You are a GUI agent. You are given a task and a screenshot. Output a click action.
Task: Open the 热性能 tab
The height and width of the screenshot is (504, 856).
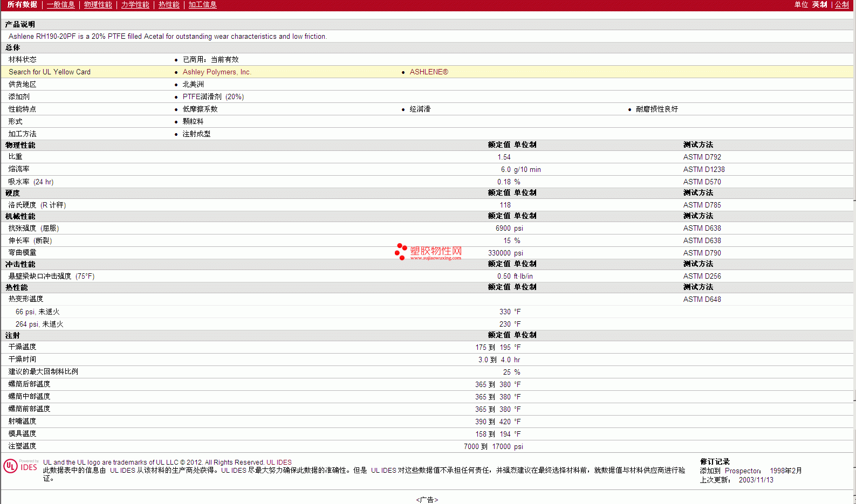[169, 5]
